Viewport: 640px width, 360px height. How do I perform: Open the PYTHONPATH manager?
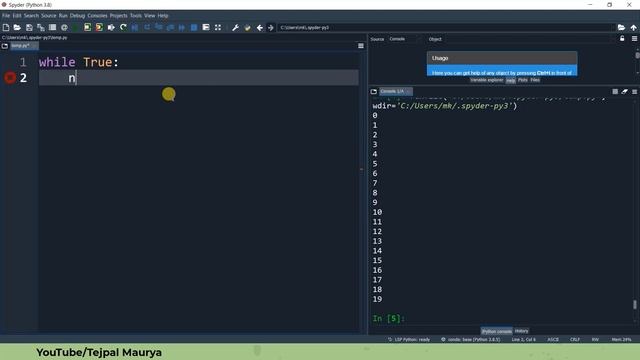pos(247,27)
